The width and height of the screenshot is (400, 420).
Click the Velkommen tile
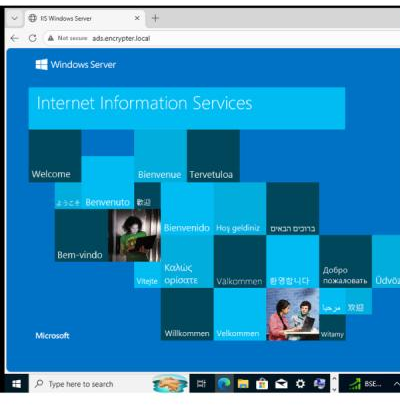coord(240,314)
